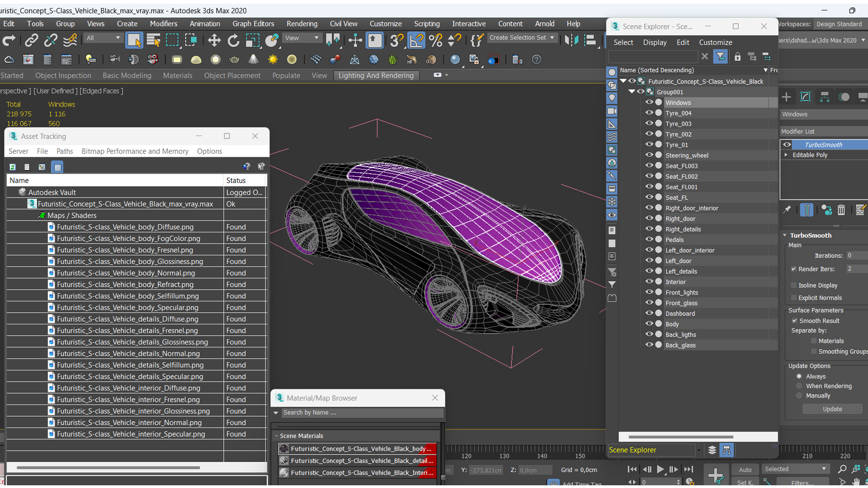Collapse Futuristic_Concept_S-Class_Vehicle_Black root node

click(623, 81)
